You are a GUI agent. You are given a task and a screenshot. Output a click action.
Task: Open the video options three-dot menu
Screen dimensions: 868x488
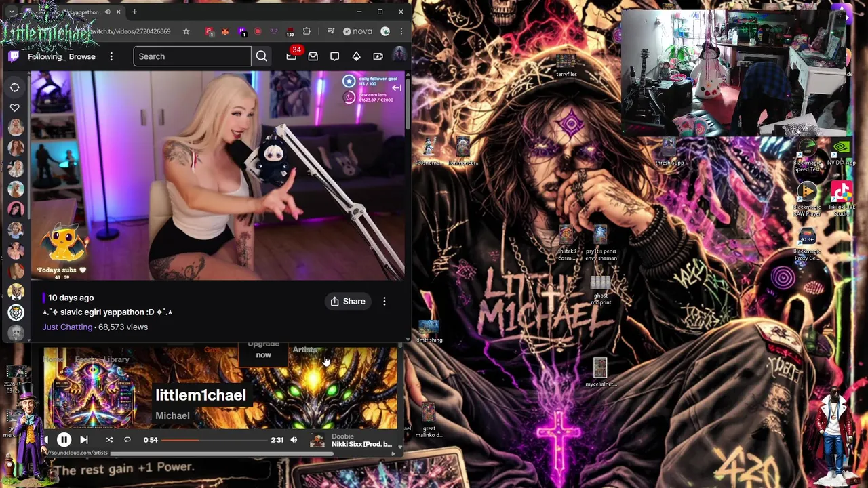(x=384, y=301)
